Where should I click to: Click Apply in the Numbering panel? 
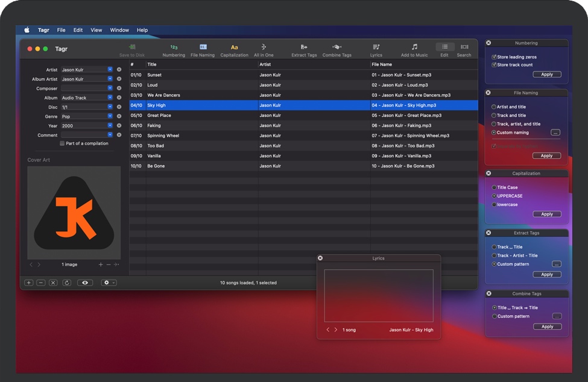pyautogui.click(x=547, y=75)
